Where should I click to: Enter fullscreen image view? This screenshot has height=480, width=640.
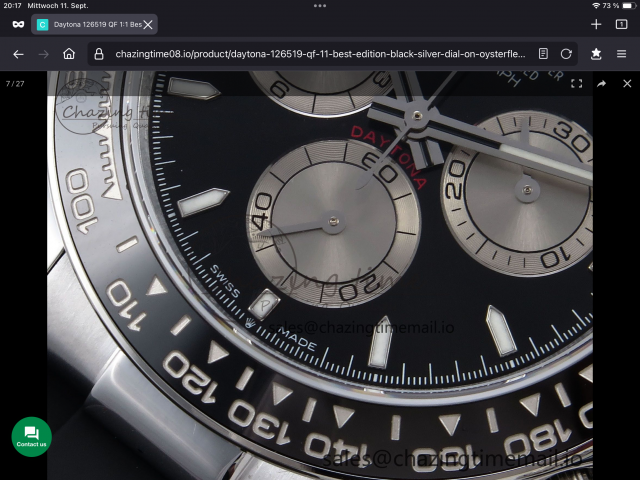click(x=576, y=84)
